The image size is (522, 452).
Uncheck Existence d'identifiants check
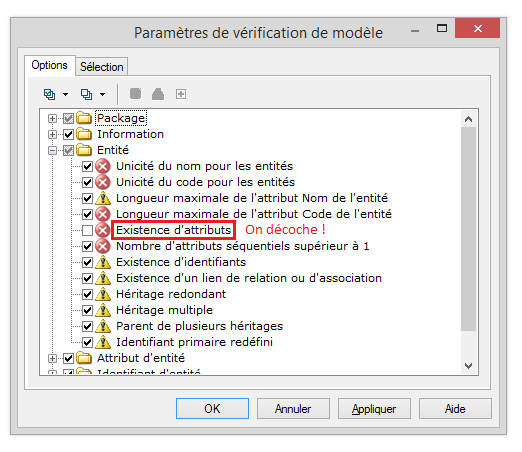[87, 262]
